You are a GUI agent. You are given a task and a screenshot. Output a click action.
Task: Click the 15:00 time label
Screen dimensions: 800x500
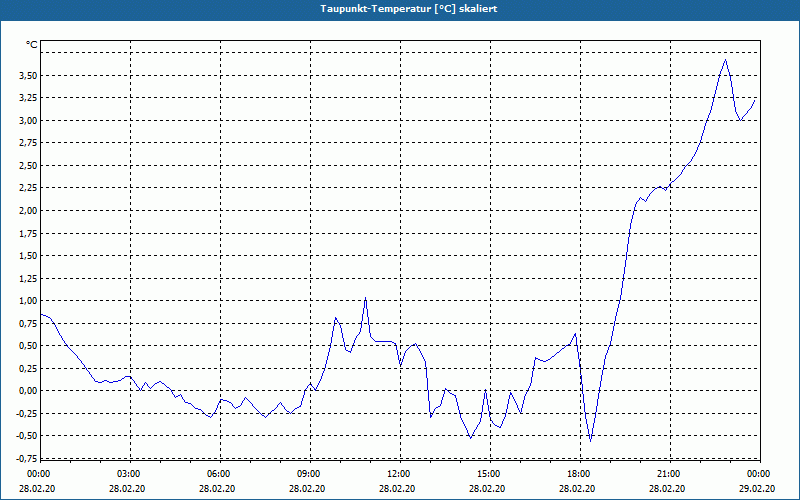(x=490, y=474)
